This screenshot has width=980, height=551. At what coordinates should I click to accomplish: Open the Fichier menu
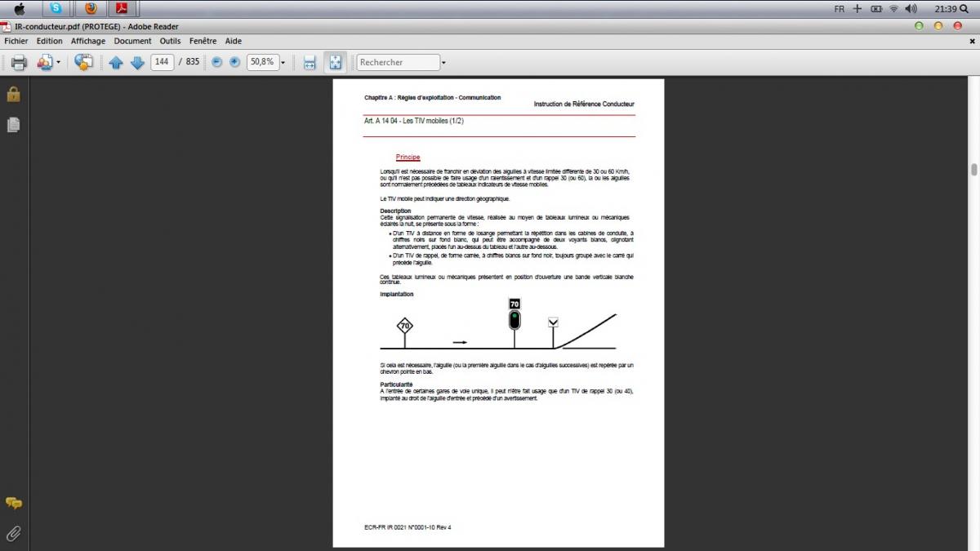[16, 41]
